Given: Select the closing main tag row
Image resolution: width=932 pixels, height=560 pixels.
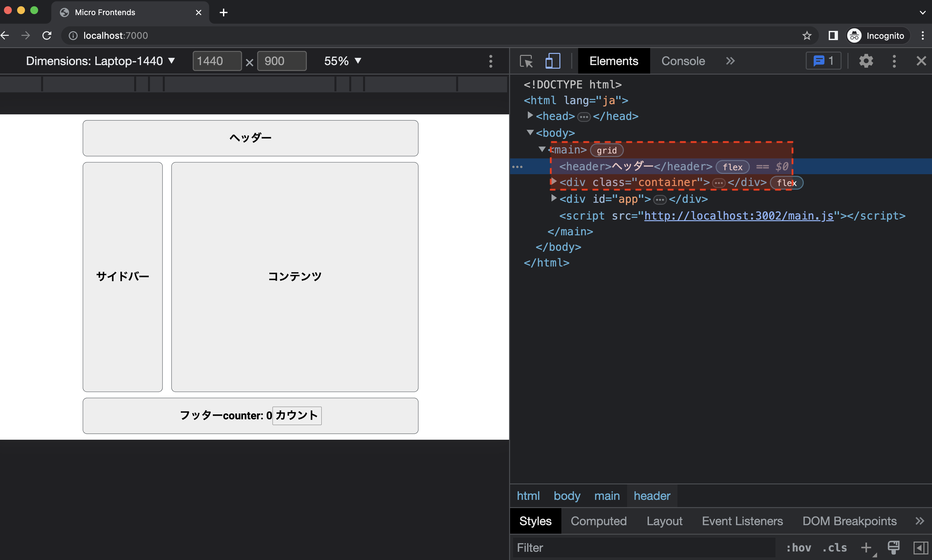Looking at the screenshot, I should (570, 231).
